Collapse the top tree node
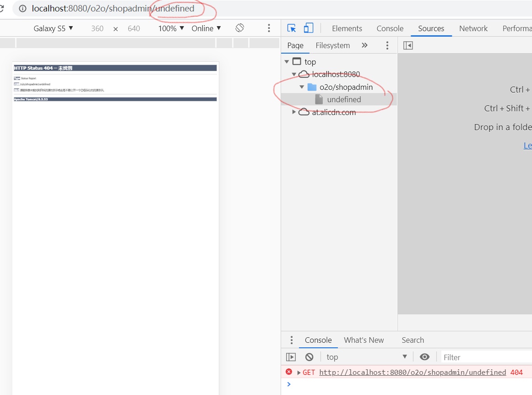532x395 pixels. [287, 62]
